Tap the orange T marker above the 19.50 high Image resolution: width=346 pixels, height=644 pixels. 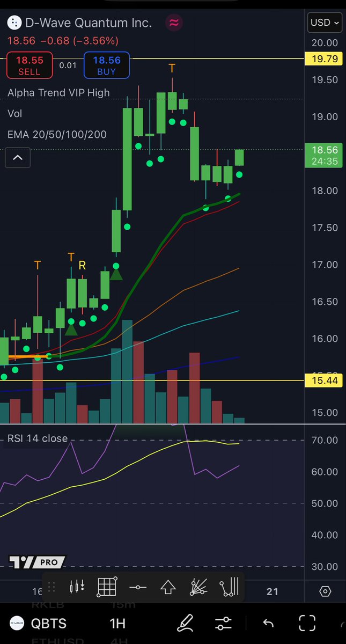[172, 68]
